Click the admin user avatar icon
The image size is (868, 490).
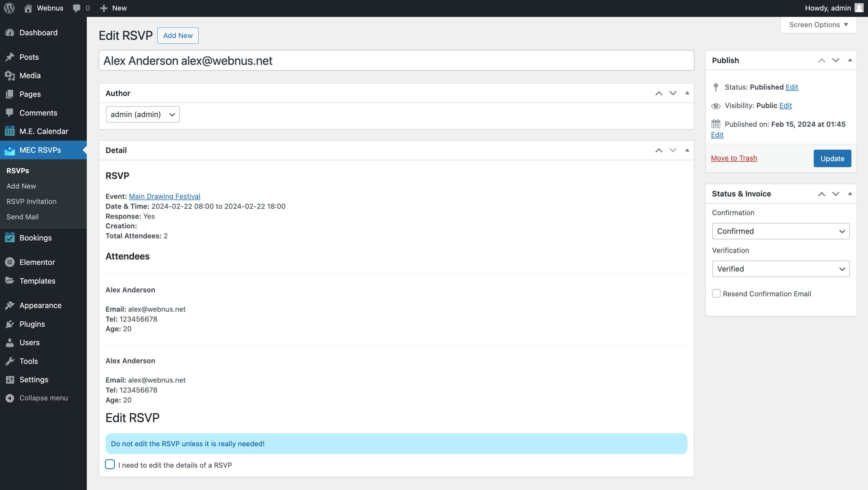click(x=859, y=8)
